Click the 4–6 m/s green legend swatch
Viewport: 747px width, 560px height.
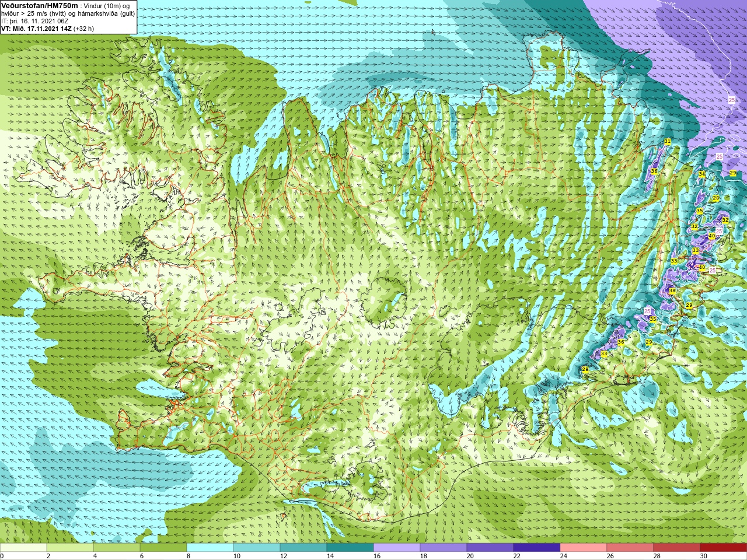pos(117,547)
